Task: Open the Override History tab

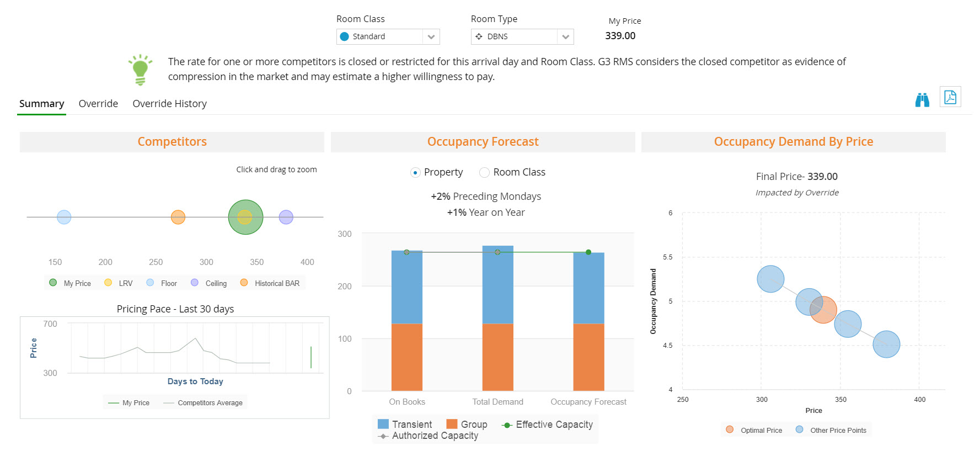Action: point(169,104)
